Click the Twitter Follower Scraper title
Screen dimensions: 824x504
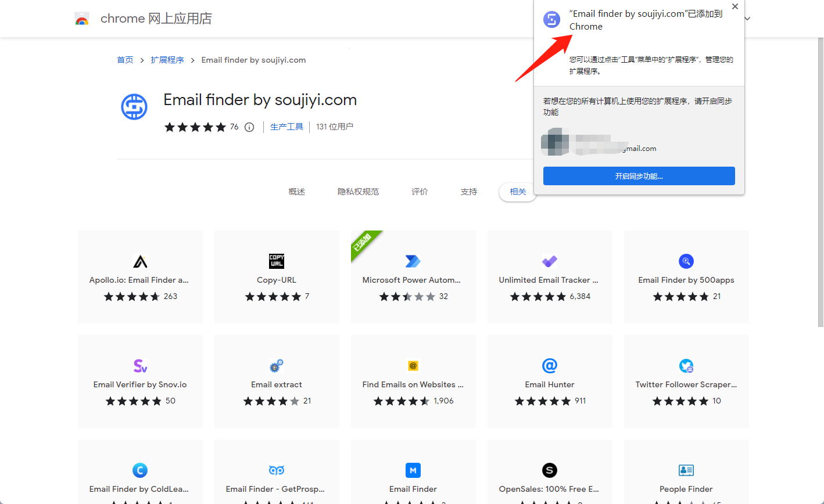[x=686, y=384]
